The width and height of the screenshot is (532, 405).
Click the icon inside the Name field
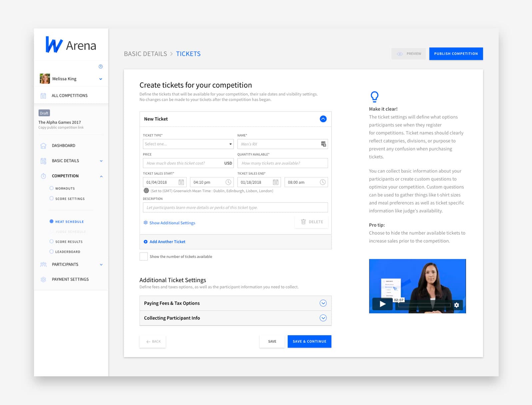(x=323, y=144)
